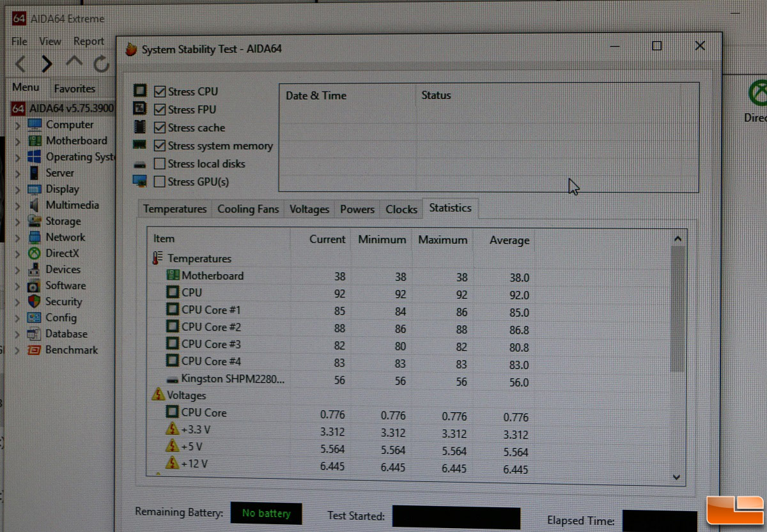Click the Maximum column header
767x532 pixels.
tap(442, 240)
